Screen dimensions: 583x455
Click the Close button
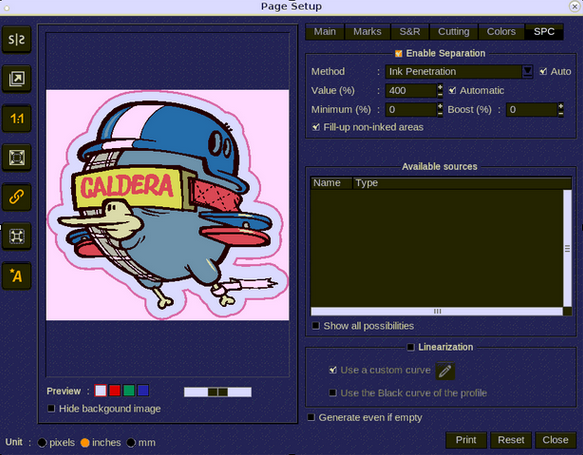(555, 440)
